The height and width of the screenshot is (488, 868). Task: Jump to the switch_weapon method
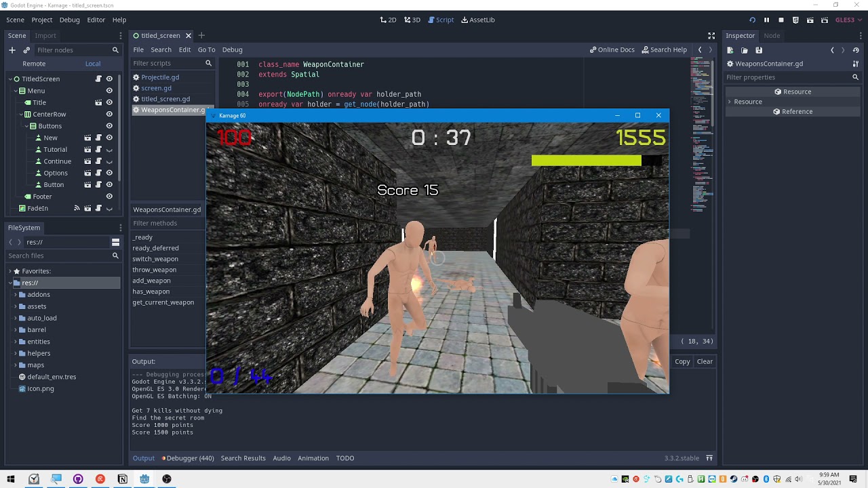point(155,259)
